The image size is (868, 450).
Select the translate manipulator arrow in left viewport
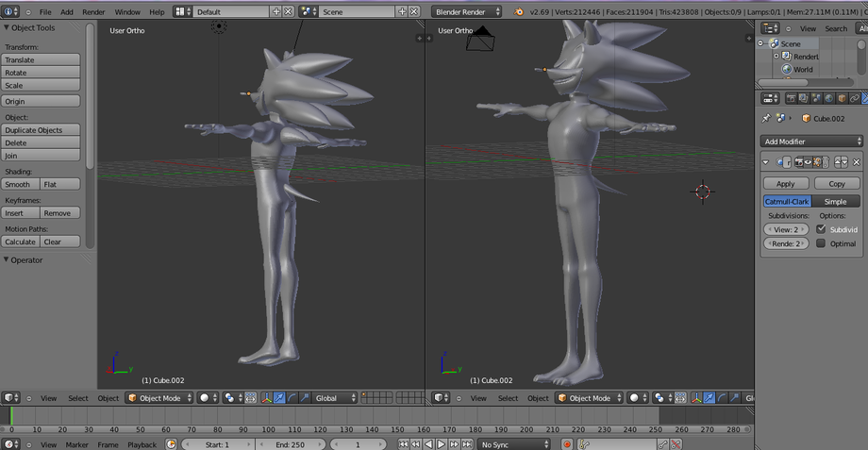click(x=278, y=398)
